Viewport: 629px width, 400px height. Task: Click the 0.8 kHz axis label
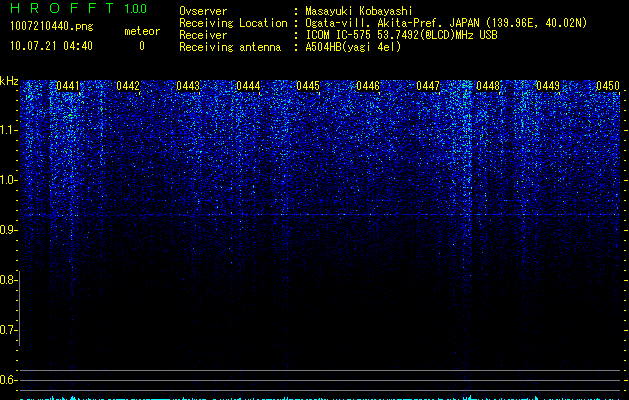(8, 280)
